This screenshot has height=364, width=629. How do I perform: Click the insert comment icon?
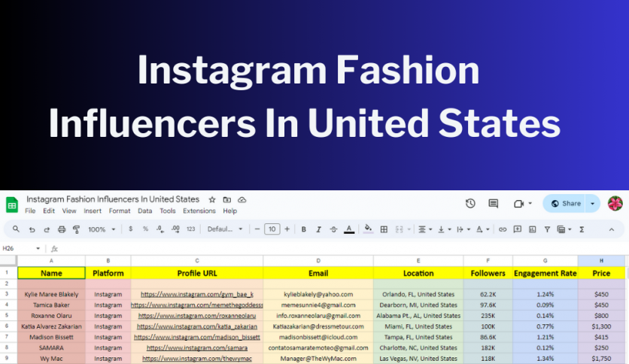click(518, 229)
